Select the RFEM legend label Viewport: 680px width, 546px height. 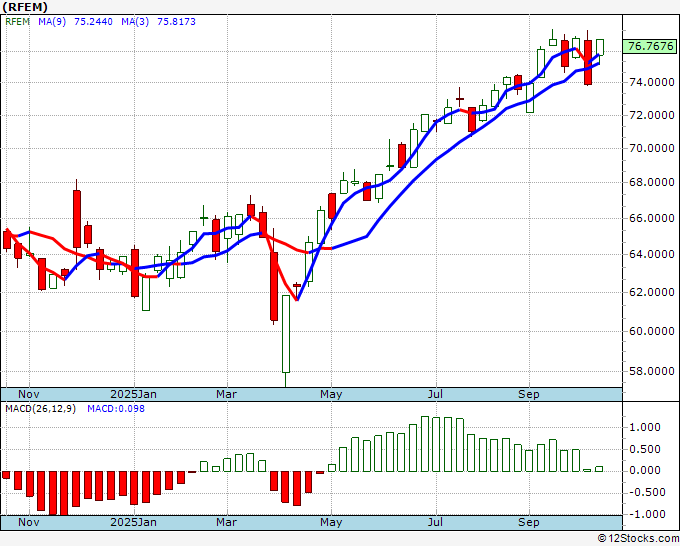[x=17, y=22]
